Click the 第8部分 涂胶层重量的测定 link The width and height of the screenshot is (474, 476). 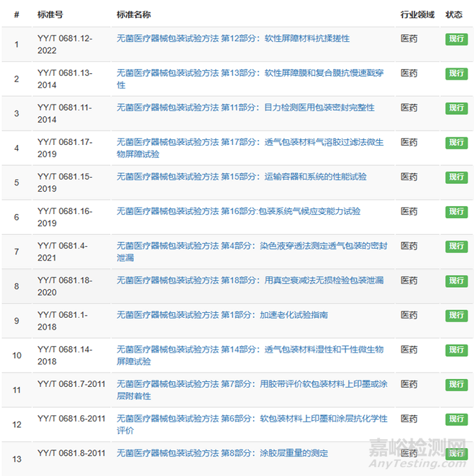coord(222,453)
